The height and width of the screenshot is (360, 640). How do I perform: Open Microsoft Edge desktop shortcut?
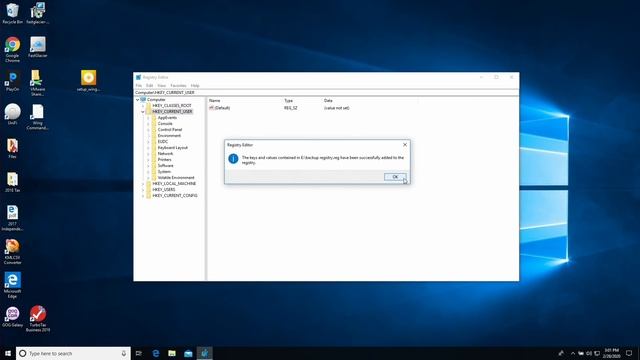(x=12, y=285)
